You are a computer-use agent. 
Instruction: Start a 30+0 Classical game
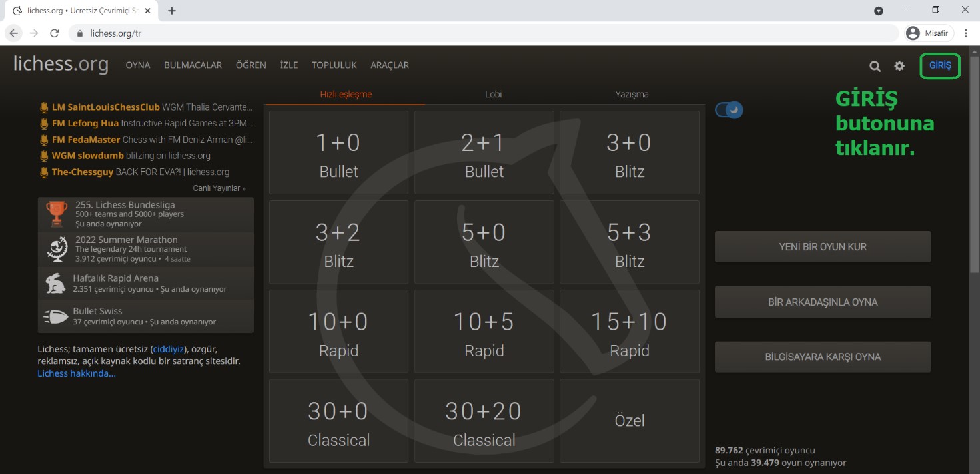pos(339,421)
